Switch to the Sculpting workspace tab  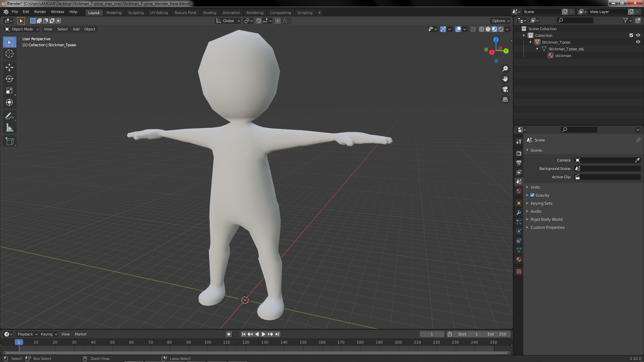[136, 13]
